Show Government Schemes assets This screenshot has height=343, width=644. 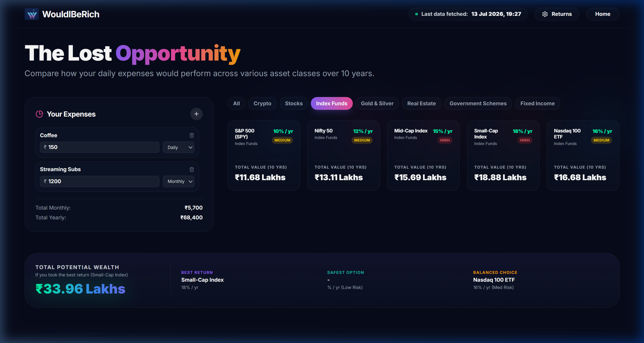coord(478,104)
